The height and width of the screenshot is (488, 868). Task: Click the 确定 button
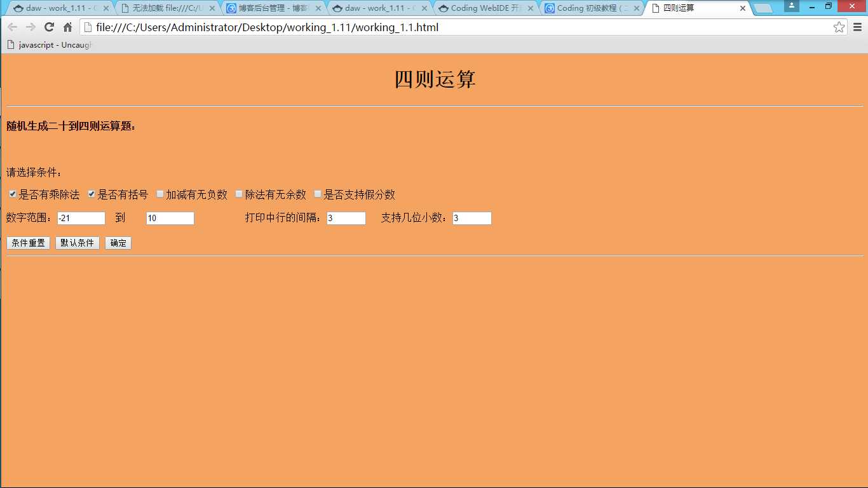click(118, 243)
